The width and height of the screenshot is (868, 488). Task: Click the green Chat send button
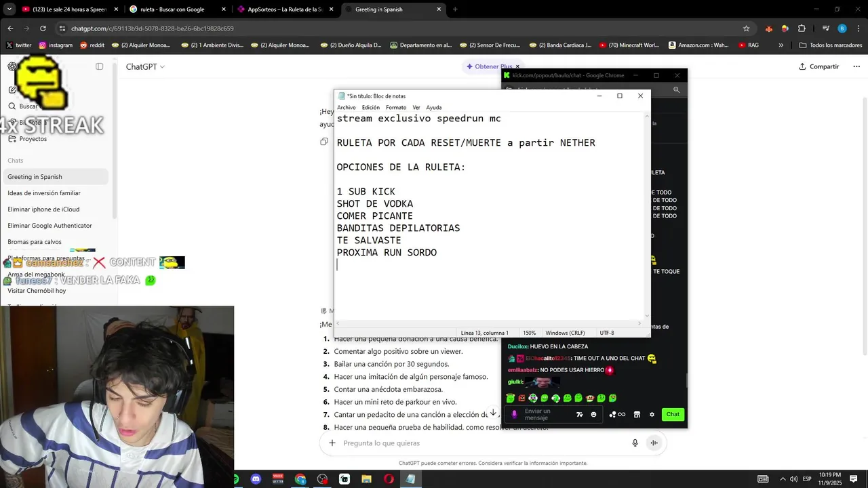click(x=673, y=414)
